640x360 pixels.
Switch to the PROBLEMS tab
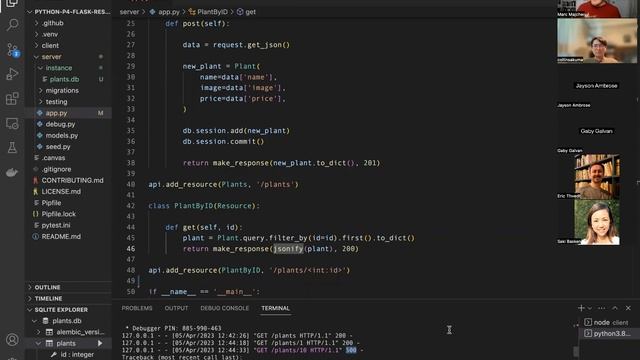(137, 308)
